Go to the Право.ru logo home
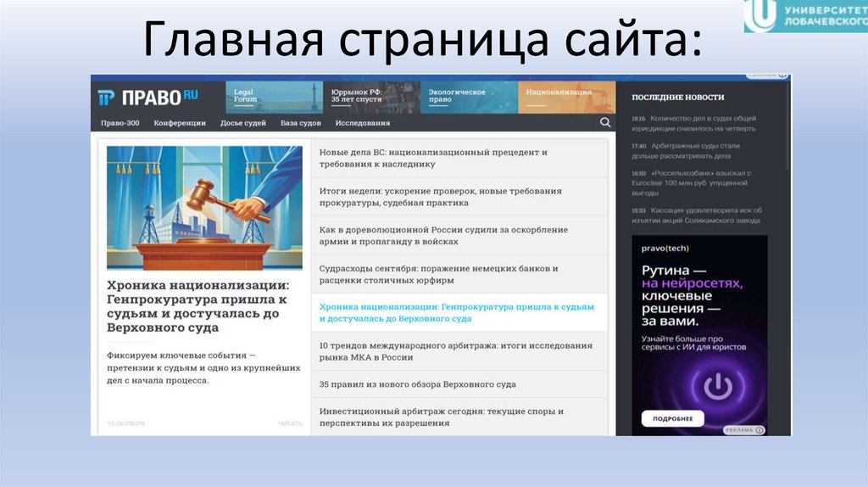Image resolution: width=868 pixels, height=487 pixels. point(148,98)
